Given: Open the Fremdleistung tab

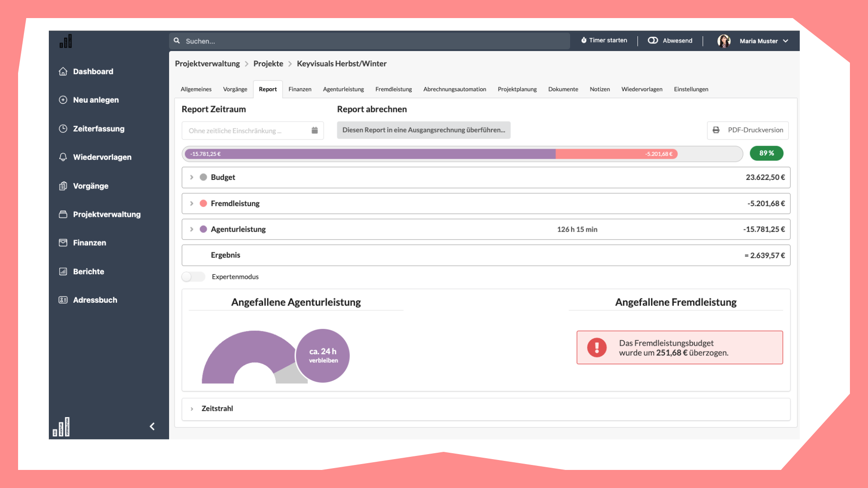Looking at the screenshot, I should (393, 89).
